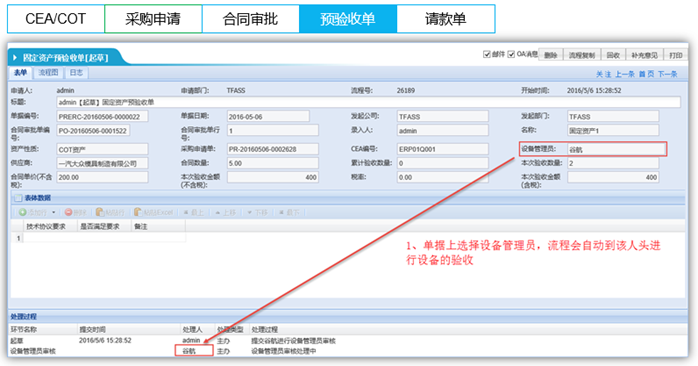The height and width of the screenshot is (366, 698).
Task: Click the 最上 move-to-top icon
Action: click(186, 212)
